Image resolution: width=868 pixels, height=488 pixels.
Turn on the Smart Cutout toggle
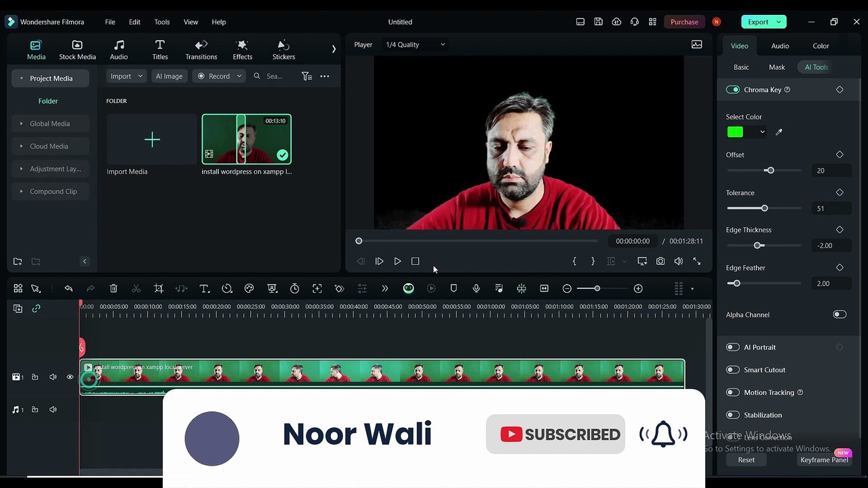(732, 370)
